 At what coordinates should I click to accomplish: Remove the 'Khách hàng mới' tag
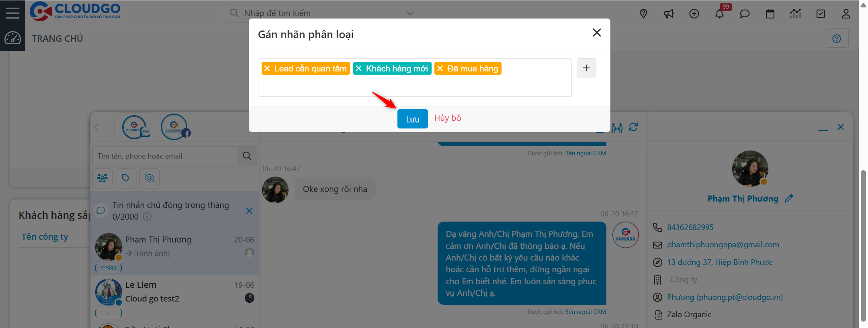359,68
